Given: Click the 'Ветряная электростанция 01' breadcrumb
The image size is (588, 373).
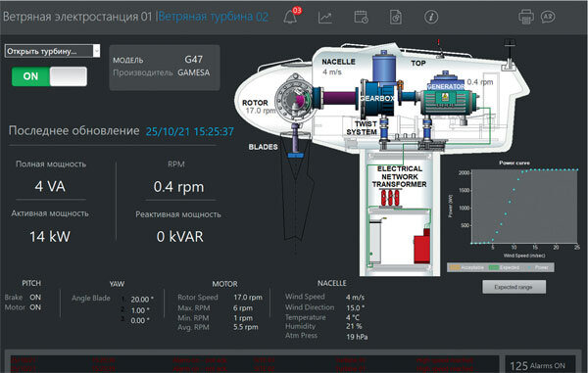Looking at the screenshot, I should [x=77, y=17].
